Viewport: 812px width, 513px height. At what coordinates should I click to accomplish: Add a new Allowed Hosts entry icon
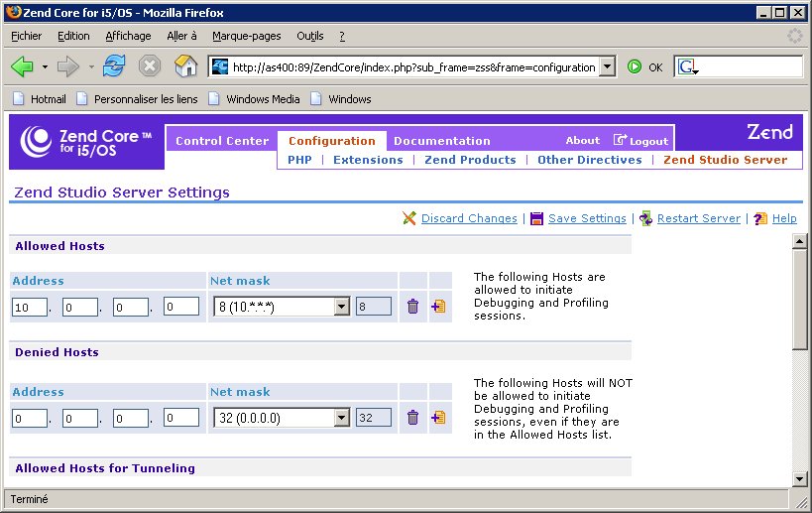[x=438, y=307]
